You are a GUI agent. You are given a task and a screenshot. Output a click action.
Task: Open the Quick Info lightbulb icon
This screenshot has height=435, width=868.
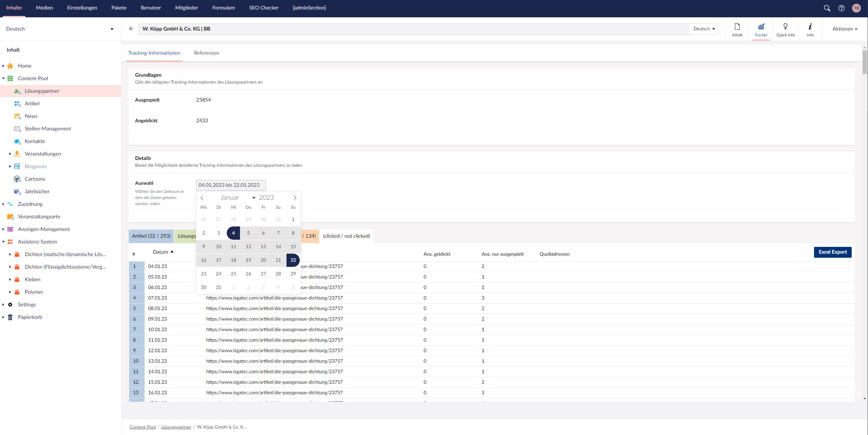tap(785, 29)
